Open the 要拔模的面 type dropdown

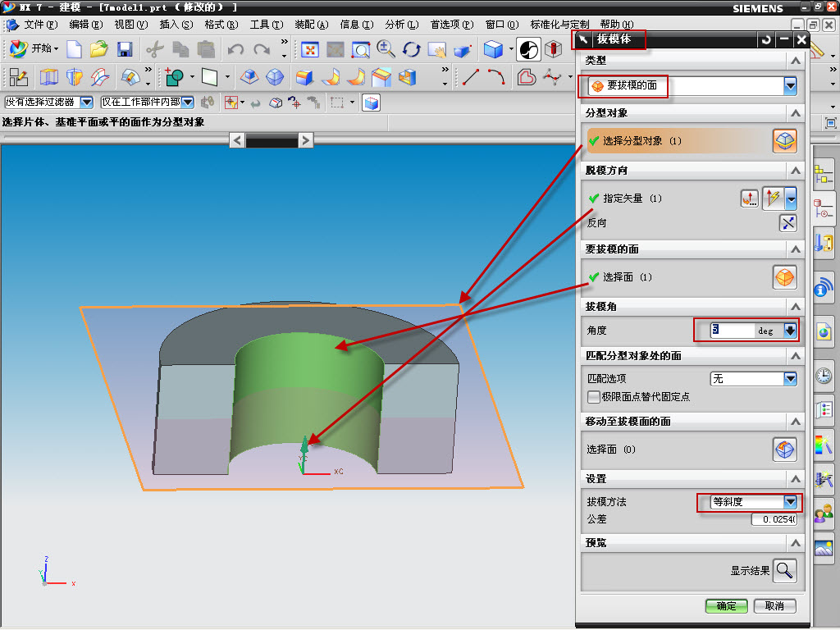790,85
